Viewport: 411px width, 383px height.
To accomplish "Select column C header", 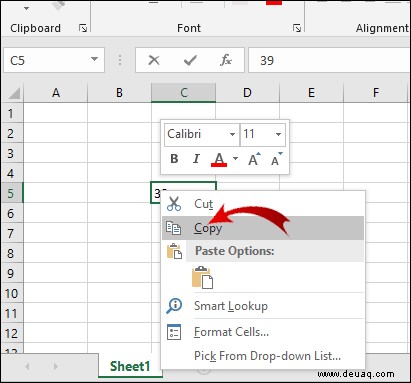I will 184,93.
